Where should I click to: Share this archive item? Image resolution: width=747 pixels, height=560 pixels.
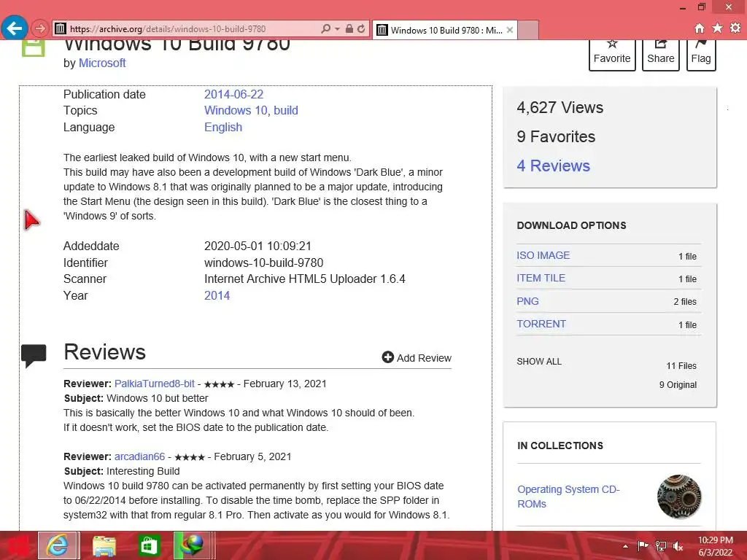pyautogui.click(x=661, y=54)
